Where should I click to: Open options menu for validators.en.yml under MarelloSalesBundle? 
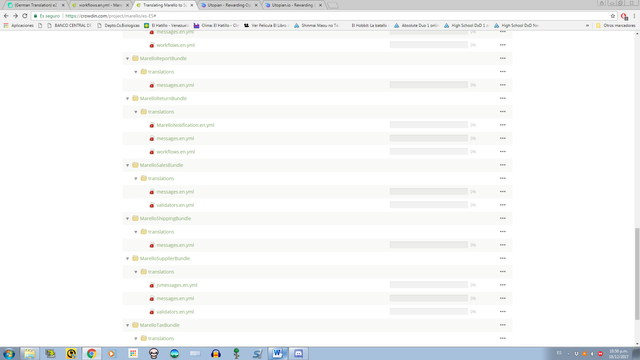pyautogui.click(x=502, y=205)
